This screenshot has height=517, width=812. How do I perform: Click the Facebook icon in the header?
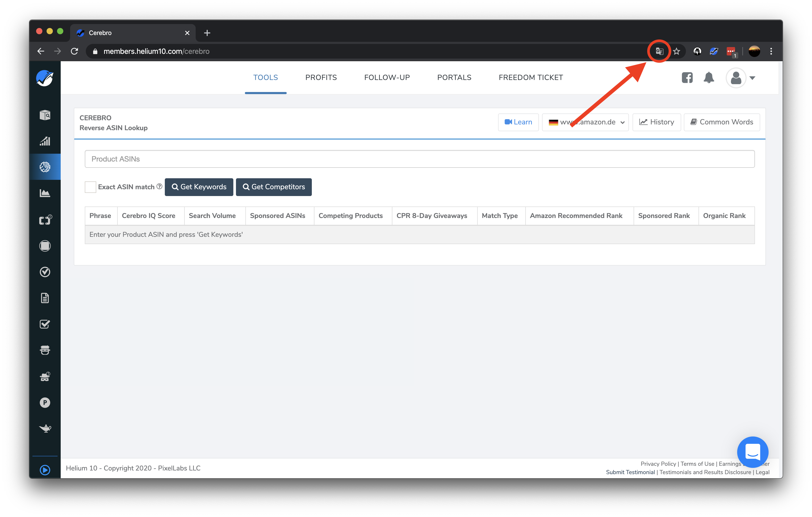click(687, 78)
